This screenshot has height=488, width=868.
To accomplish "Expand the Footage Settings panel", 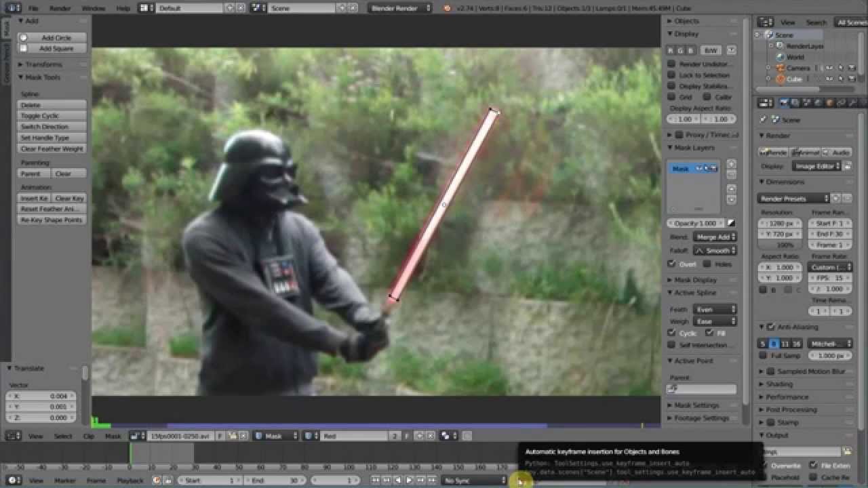I will (703, 418).
